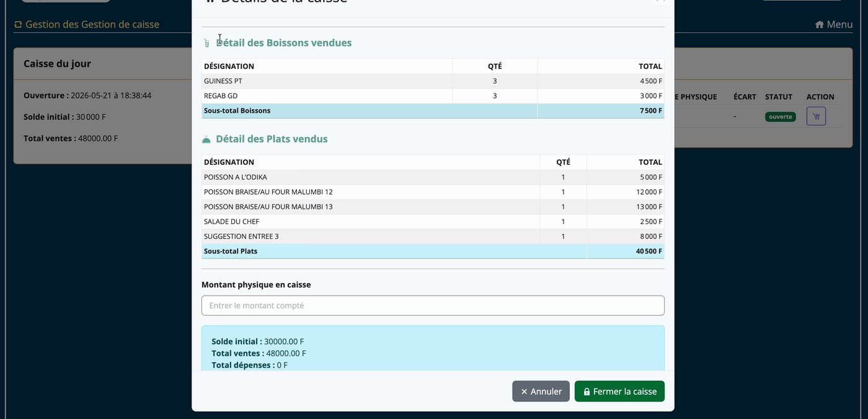
Task: Select POISSON BRAISE/AU FOUR MALUMBI 13
Action: [433, 207]
